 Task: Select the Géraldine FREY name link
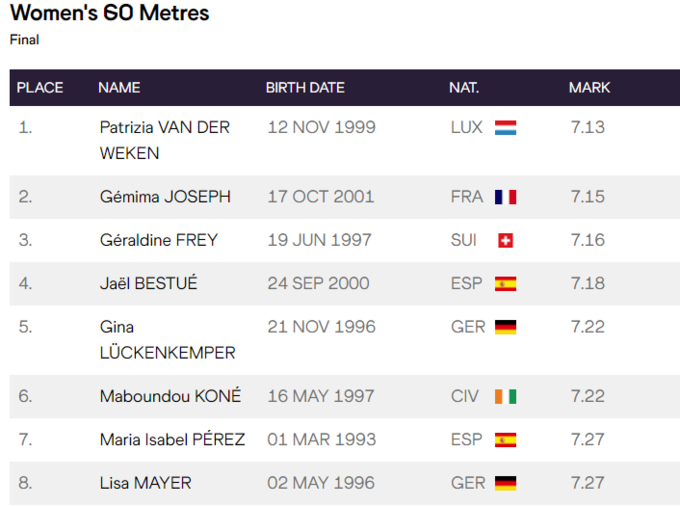(158, 240)
